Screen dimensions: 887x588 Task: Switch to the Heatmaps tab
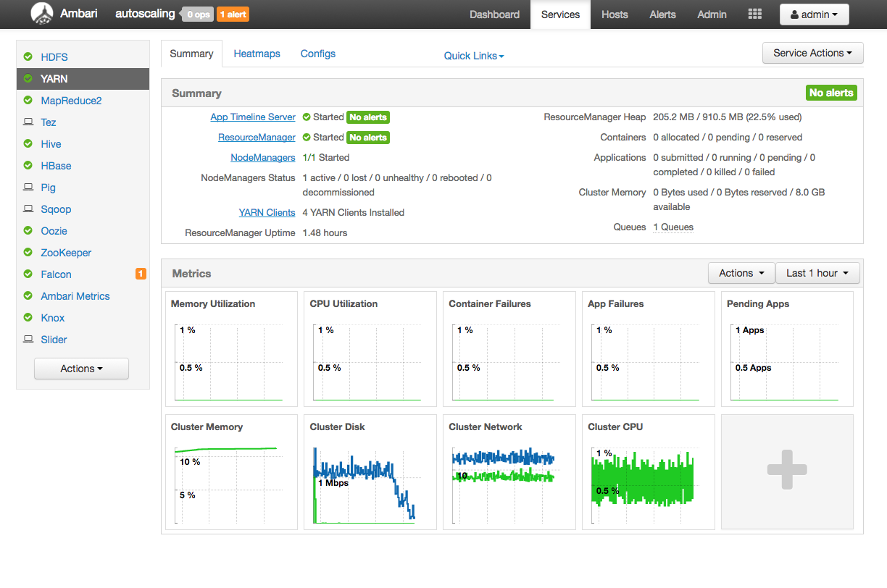tap(257, 54)
